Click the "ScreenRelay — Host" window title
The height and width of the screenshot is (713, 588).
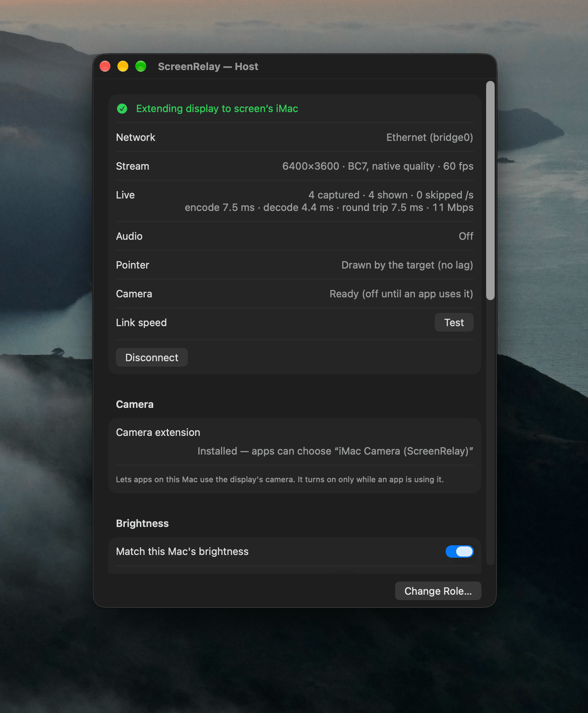click(208, 67)
